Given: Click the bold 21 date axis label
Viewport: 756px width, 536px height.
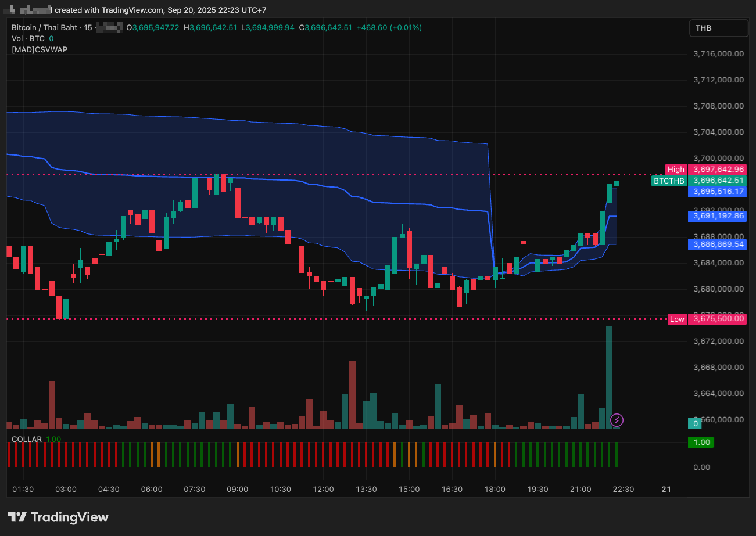Looking at the screenshot, I should tap(666, 489).
